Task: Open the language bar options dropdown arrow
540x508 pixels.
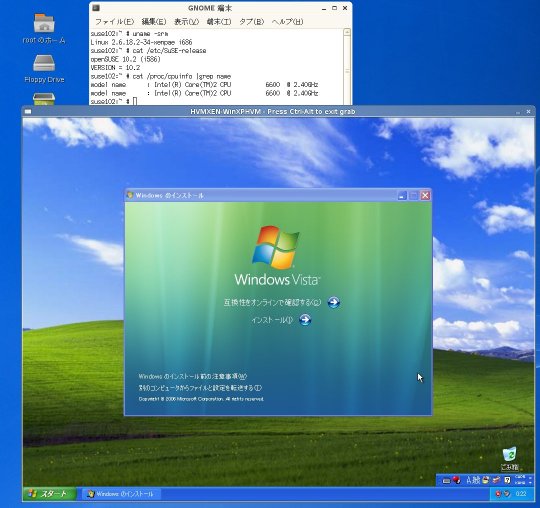Action: pos(530,483)
